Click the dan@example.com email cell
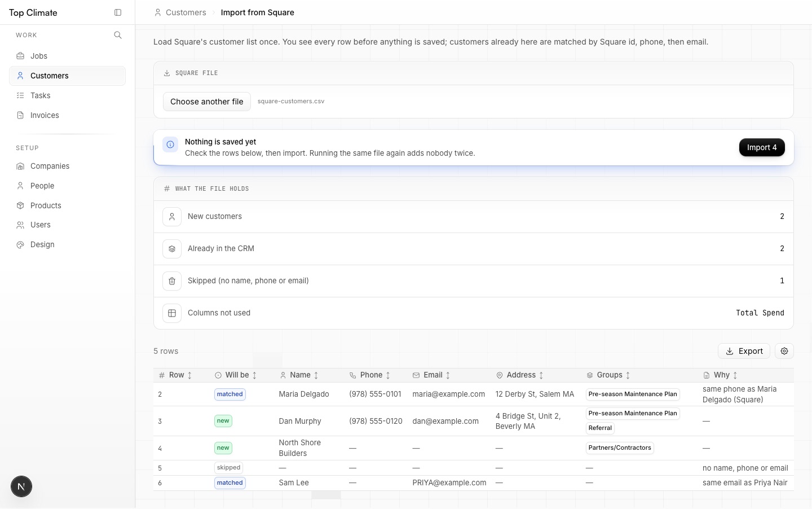Screen dimensions: 812x509 click(445, 421)
